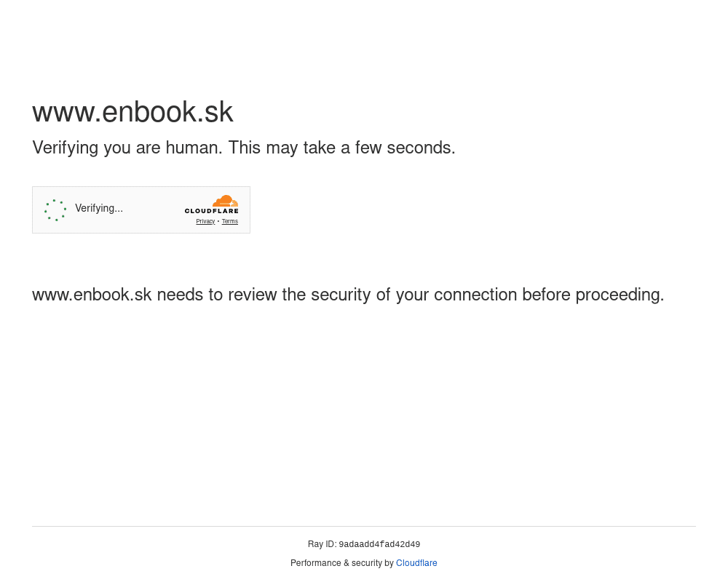This screenshot has width=728, height=582.
Task: Click the security review paragraph's www.enbook.sk text
Action: [x=92, y=295]
